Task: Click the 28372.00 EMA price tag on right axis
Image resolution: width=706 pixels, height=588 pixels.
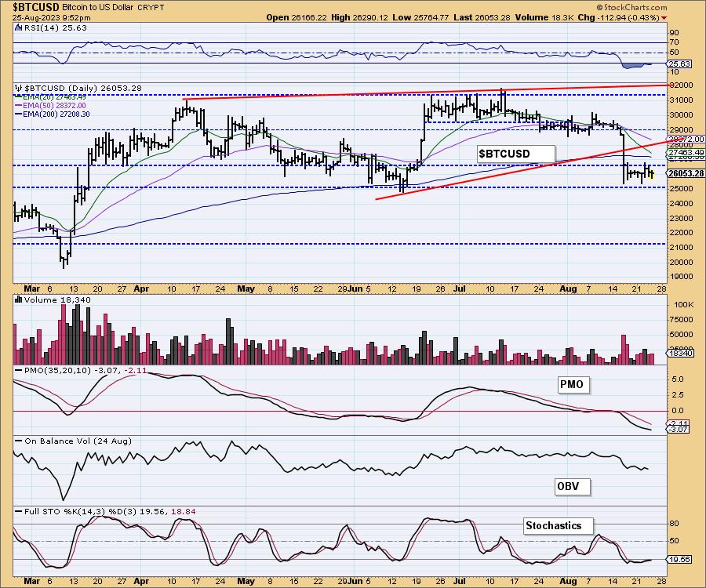Action: click(x=686, y=140)
